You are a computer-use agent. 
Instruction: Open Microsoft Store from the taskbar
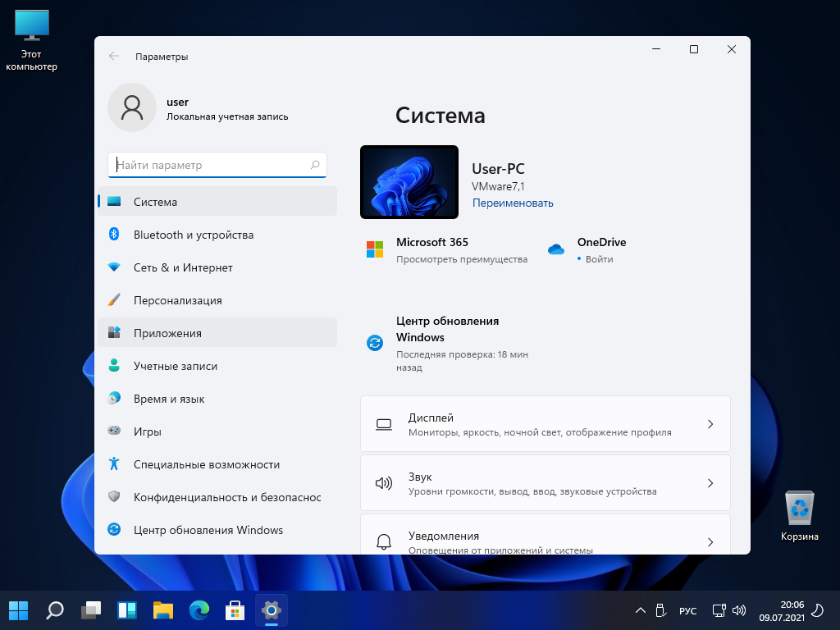(235, 610)
